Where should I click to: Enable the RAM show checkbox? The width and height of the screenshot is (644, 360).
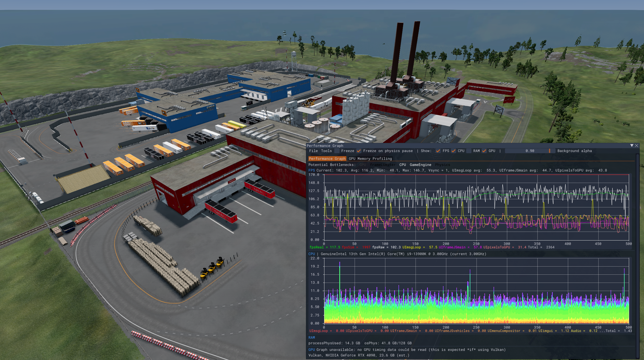point(469,151)
